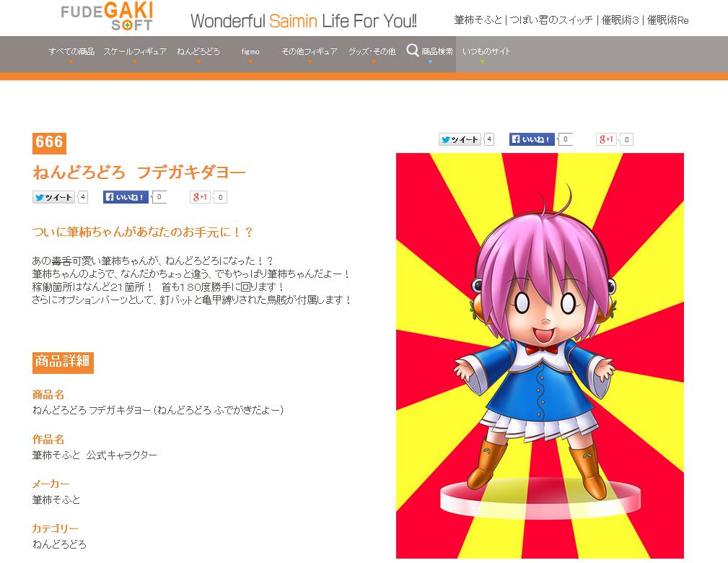The width and height of the screenshot is (728, 563).
Task: Expand the ねんどろどろ navigation dropdown
Action: point(198,51)
